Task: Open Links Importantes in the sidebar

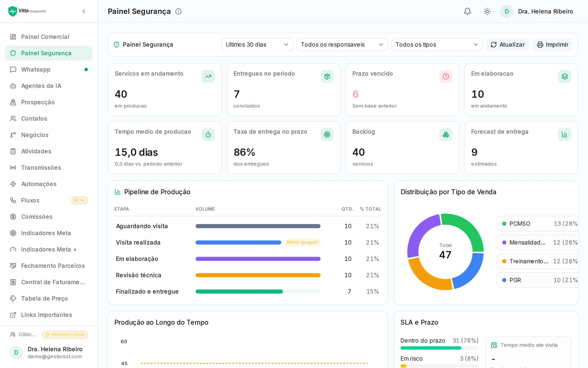Action: click(49, 315)
